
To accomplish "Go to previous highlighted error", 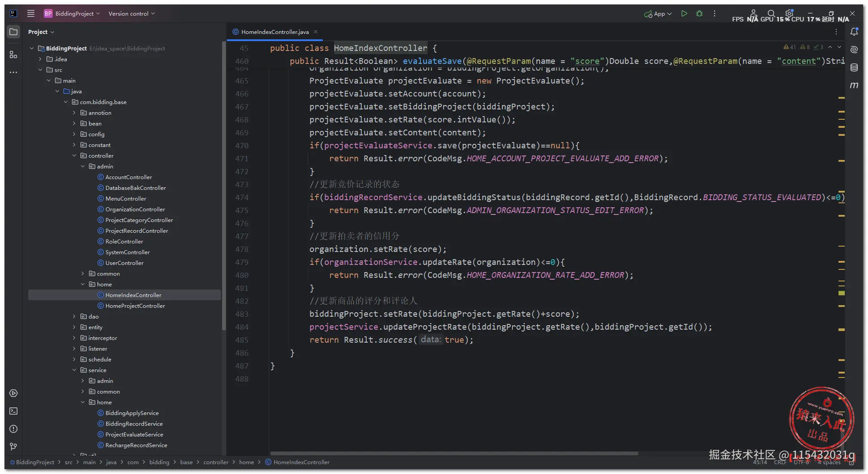I will (x=830, y=47).
